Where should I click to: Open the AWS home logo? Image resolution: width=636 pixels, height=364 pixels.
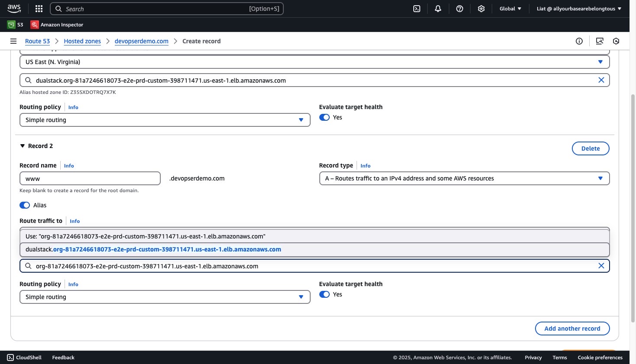tap(14, 9)
